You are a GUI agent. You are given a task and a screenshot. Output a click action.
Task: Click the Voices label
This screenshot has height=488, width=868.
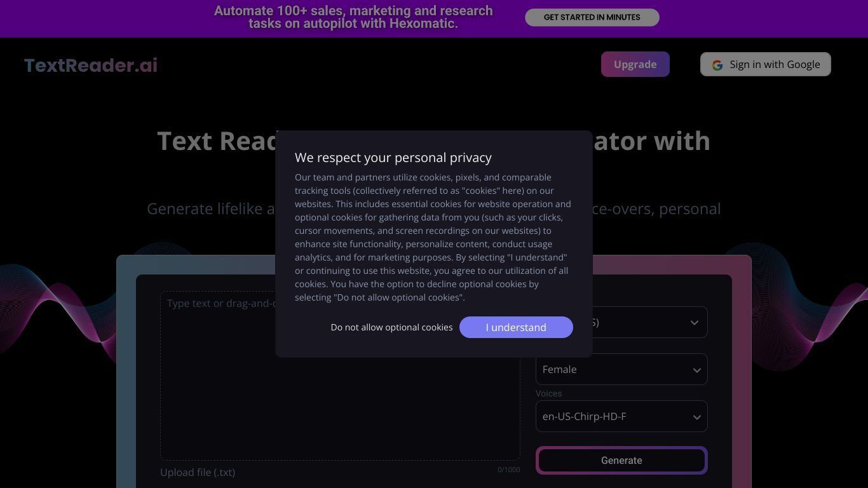[549, 394]
